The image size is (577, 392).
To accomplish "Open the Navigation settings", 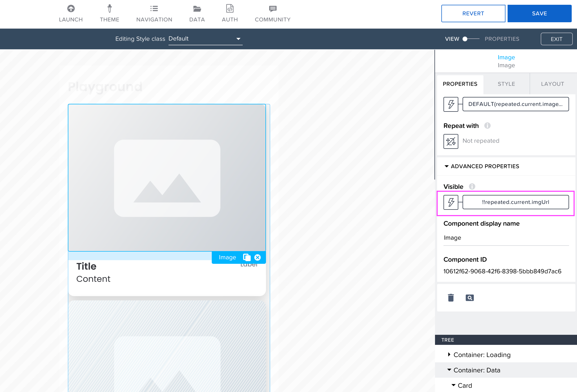I will coord(154,14).
